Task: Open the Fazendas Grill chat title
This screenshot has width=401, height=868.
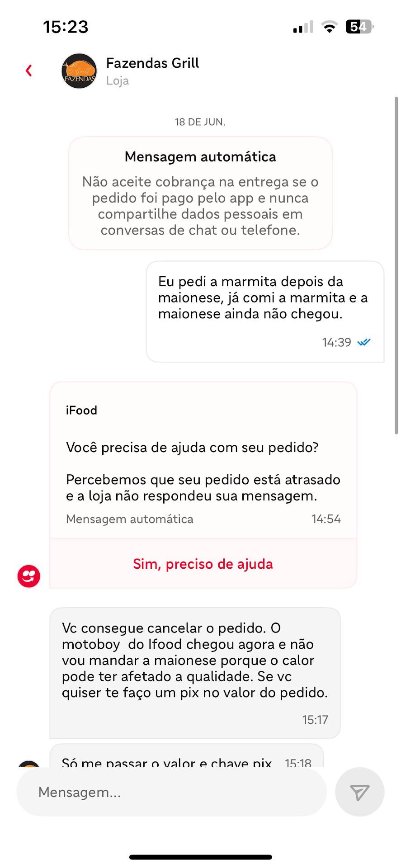Action: (x=153, y=63)
